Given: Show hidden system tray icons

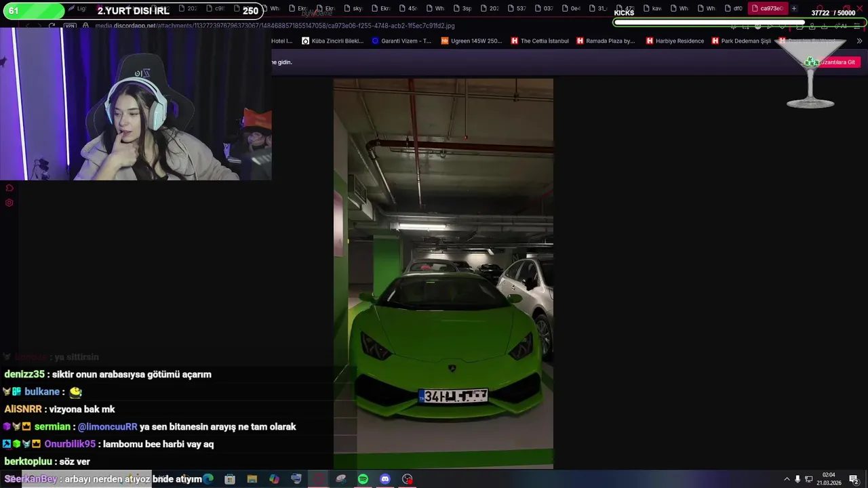Looking at the screenshot, I should (787, 479).
